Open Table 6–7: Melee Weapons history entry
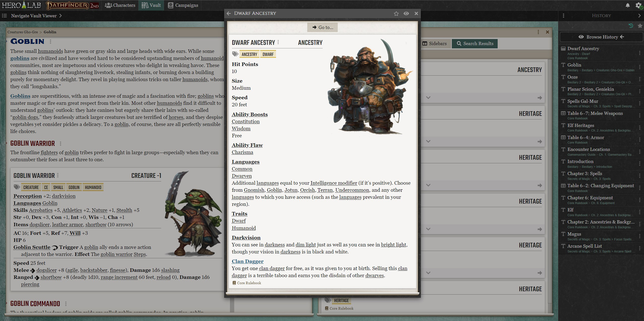This screenshot has height=321, width=644. [595, 113]
